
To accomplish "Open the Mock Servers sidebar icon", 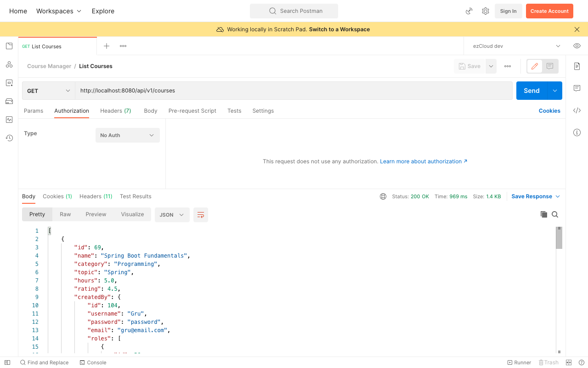I will pos(9,101).
